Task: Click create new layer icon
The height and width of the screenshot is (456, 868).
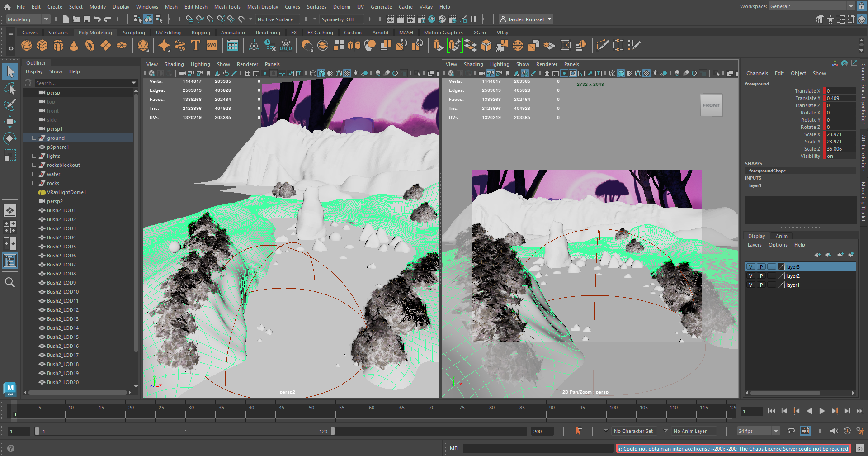Action: pos(840,255)
